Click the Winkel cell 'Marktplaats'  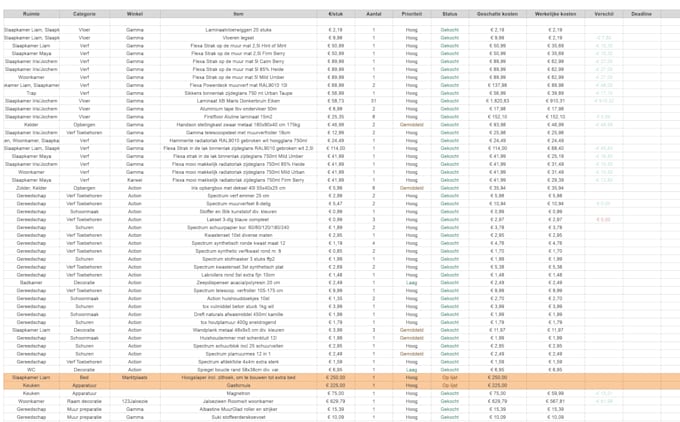click(x=135, y=377)
